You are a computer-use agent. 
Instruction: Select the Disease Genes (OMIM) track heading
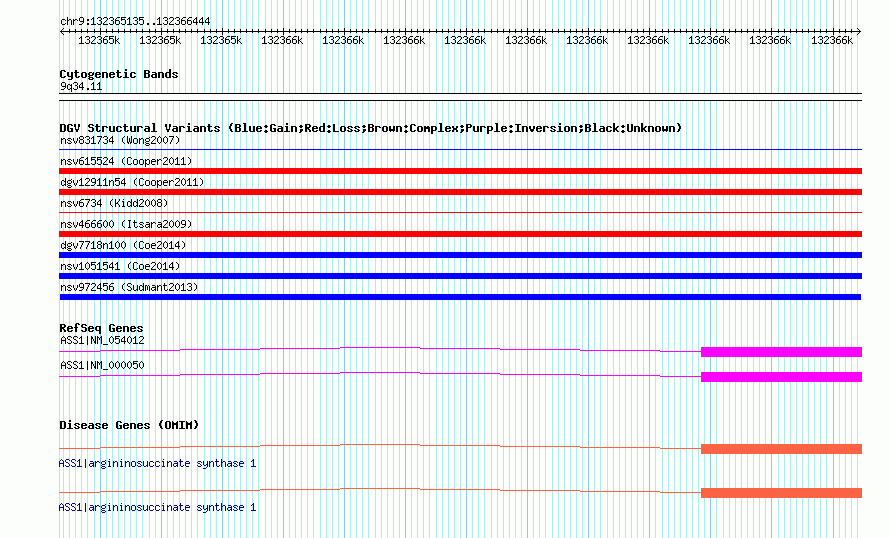click(x=129, y=425)
